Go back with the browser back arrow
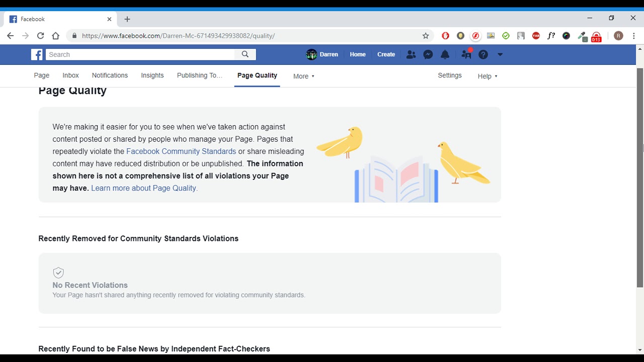Screen dimensions: 644x362 pos(10,36)
